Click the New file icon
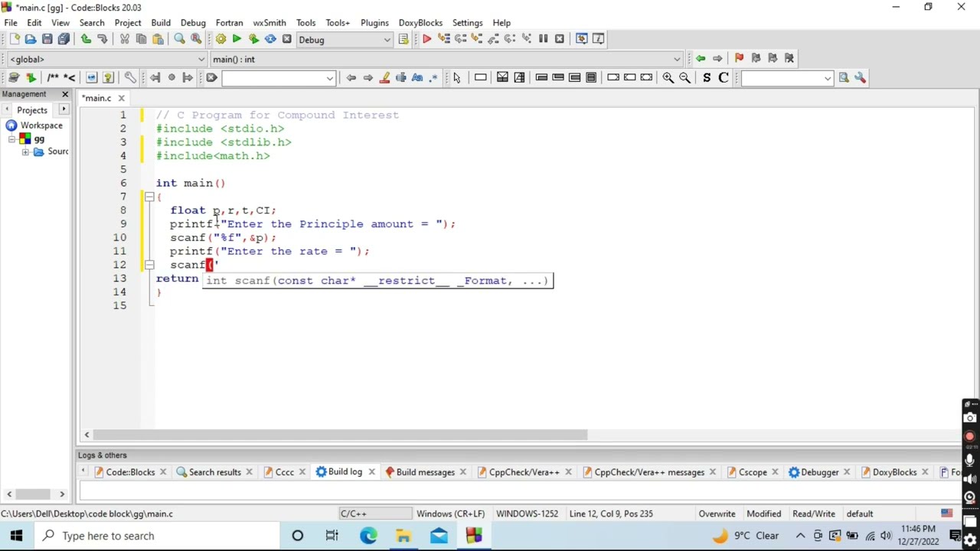 click(x=14, y=39)
